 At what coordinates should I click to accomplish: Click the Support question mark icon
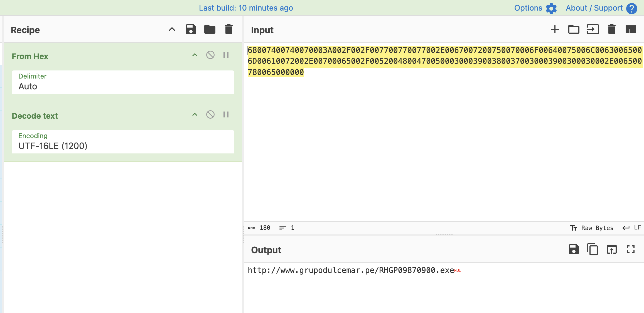pyautogui.click(x=631, y=8)
